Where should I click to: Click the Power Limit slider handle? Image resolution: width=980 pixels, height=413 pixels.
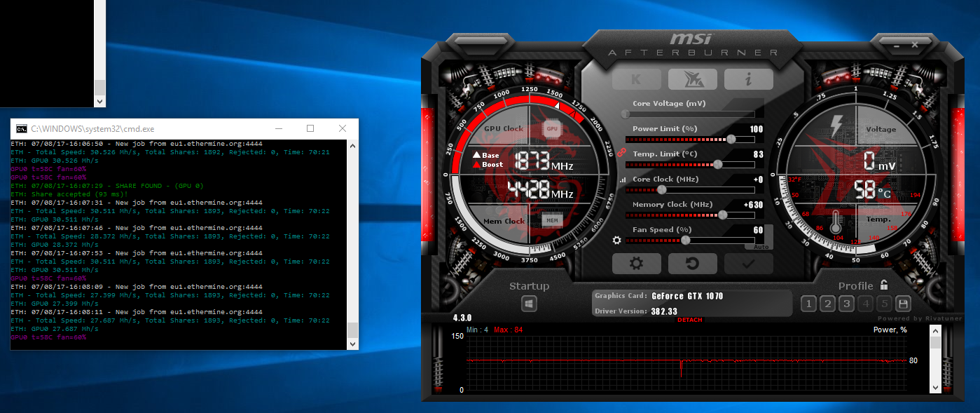pyautogui.click(x=731, y=139)
